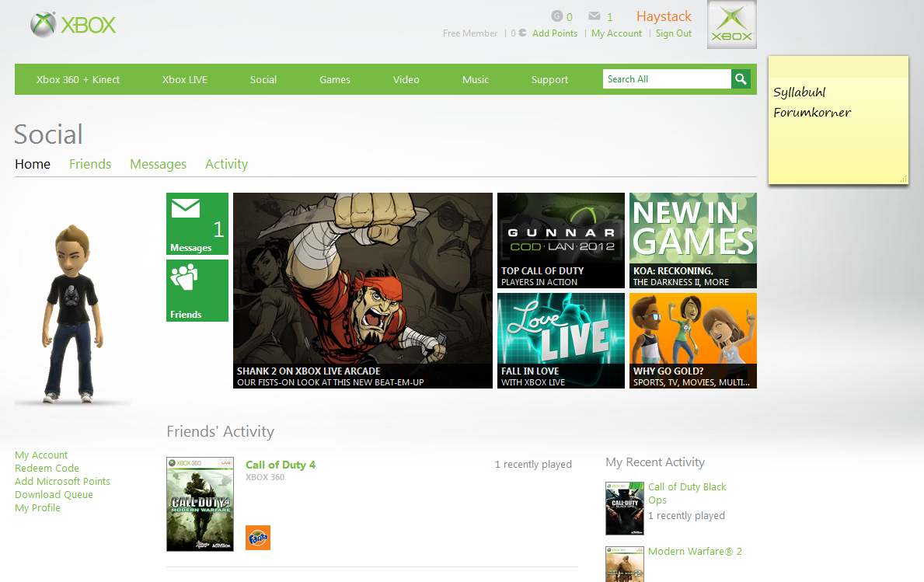Open the My Profile link

pos(38,507)
